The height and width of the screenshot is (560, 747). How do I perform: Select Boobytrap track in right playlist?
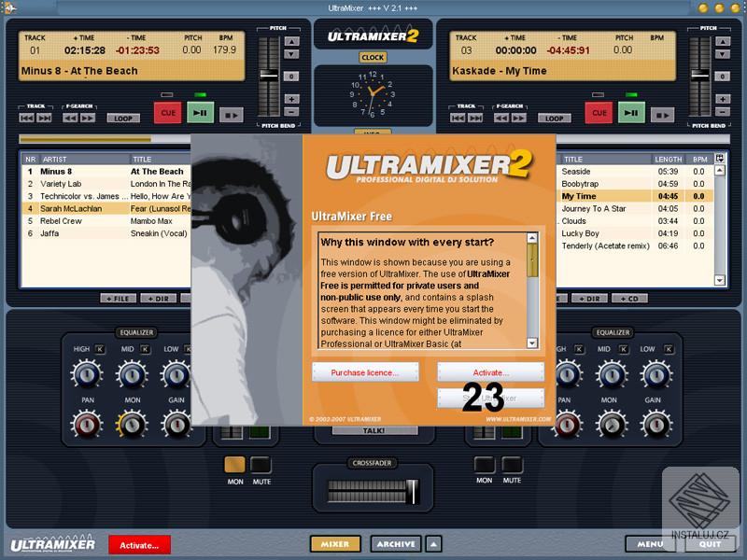click(x=635, y=184)
